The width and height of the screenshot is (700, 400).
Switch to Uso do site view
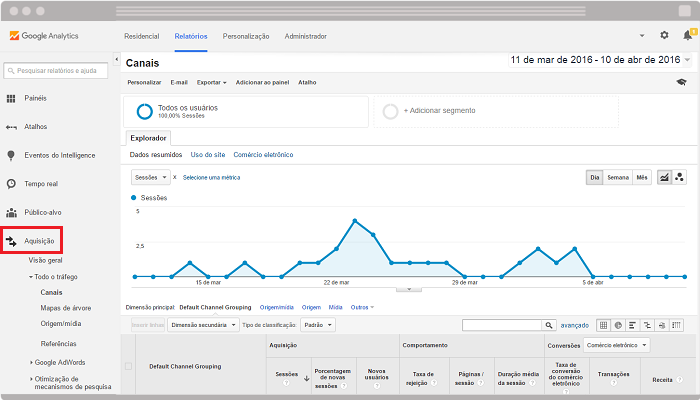coord(208,154)
